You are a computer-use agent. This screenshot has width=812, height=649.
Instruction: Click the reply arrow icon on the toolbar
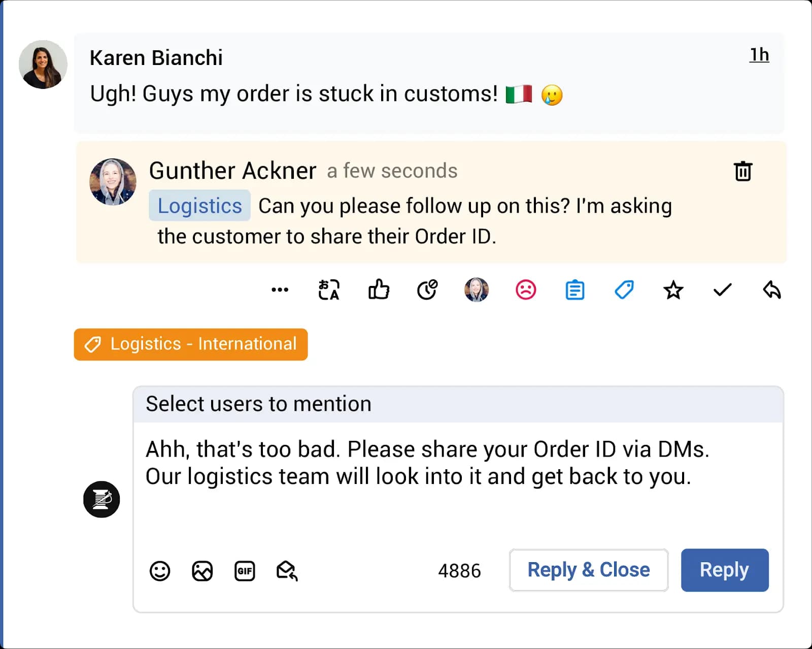(772, 289)
